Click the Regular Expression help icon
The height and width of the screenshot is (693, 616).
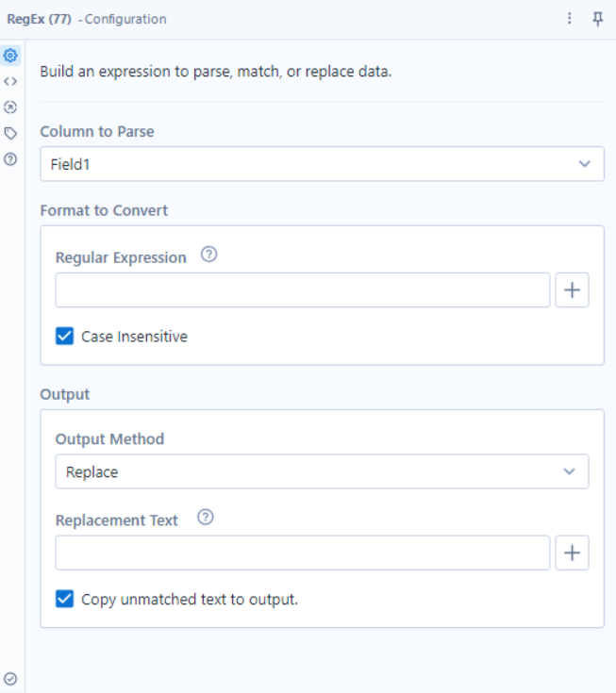[x=209, y=256]
